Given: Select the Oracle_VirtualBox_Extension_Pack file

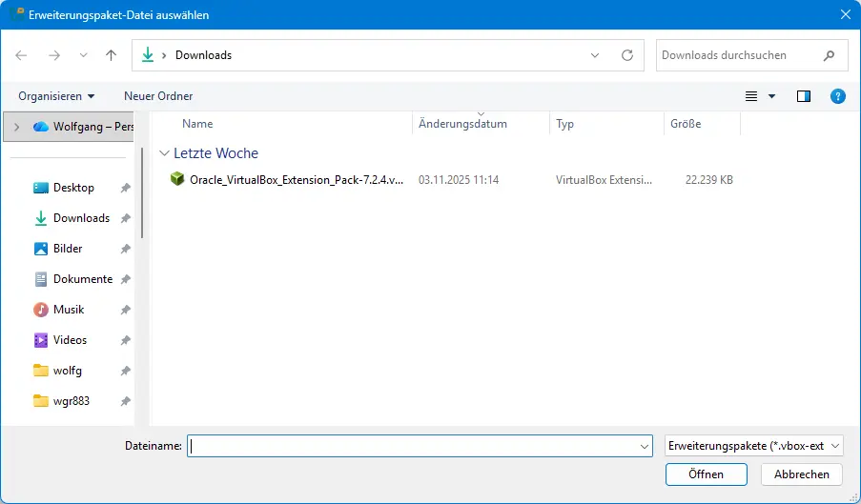Looking at the screenshot, I should coord(297,180).
